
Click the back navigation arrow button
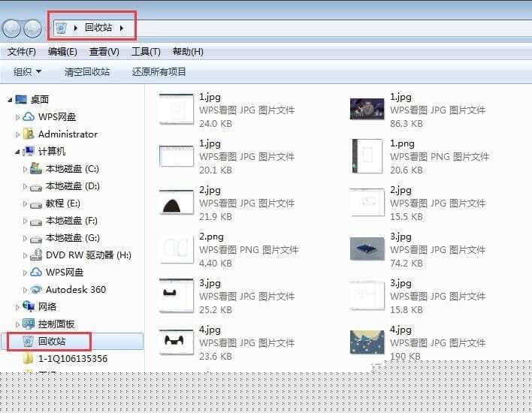tap(12, 29)
